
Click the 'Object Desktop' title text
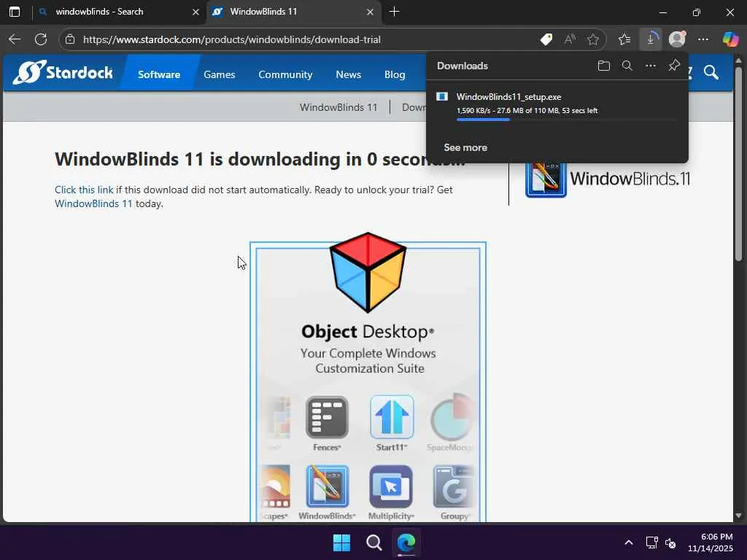tap(368, 332)
